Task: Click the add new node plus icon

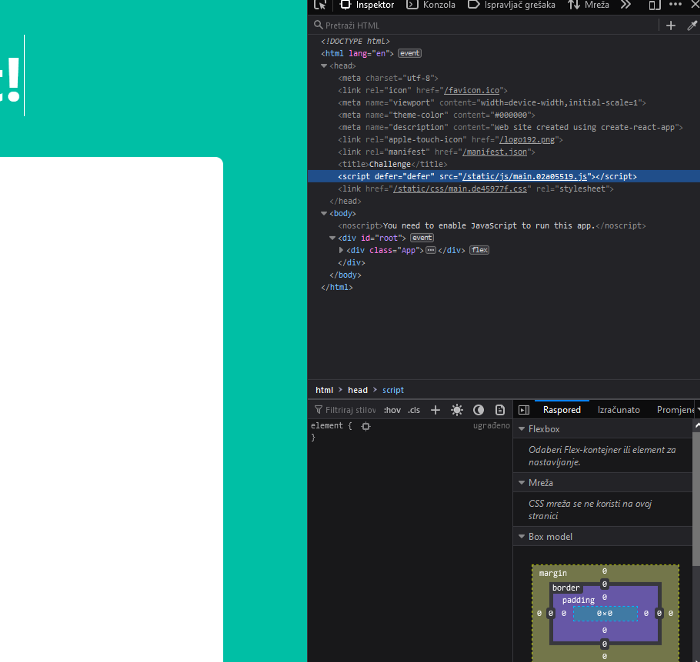Action: point(670,25)
